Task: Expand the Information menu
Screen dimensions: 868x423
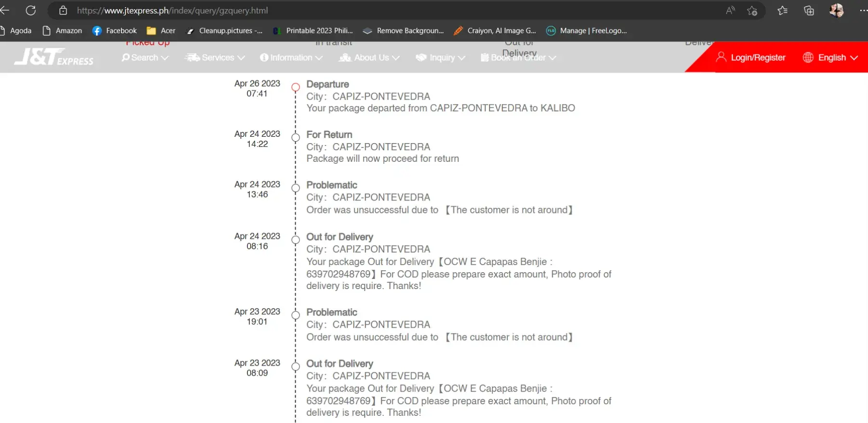Action: [291, 58]
